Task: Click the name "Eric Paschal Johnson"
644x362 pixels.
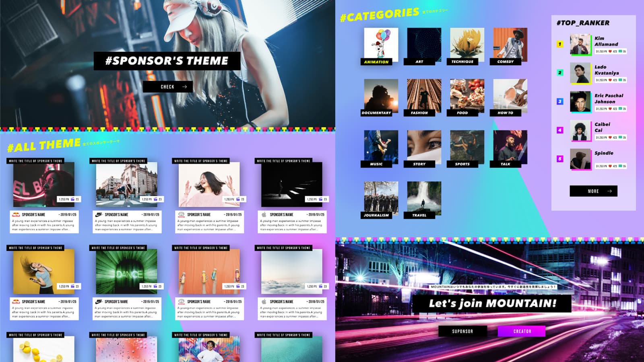Action: 609,99
